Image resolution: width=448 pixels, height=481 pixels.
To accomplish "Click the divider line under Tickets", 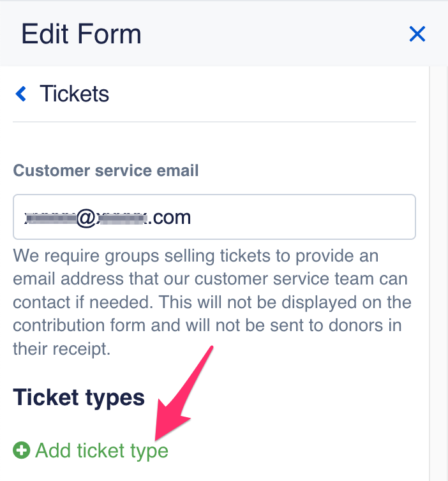I will click(x=214, y=121).
